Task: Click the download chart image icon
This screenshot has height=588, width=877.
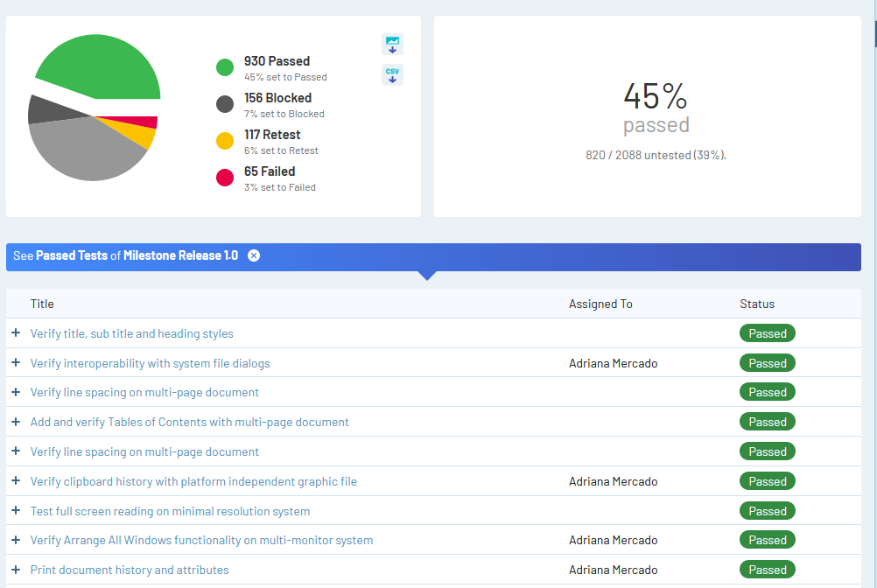Action: (392, 44)
